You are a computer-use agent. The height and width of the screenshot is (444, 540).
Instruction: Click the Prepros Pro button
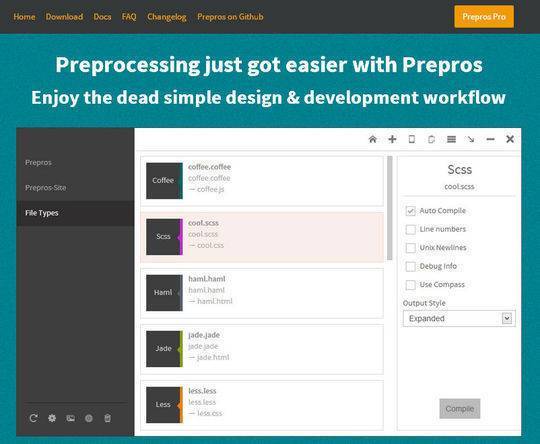484,17
